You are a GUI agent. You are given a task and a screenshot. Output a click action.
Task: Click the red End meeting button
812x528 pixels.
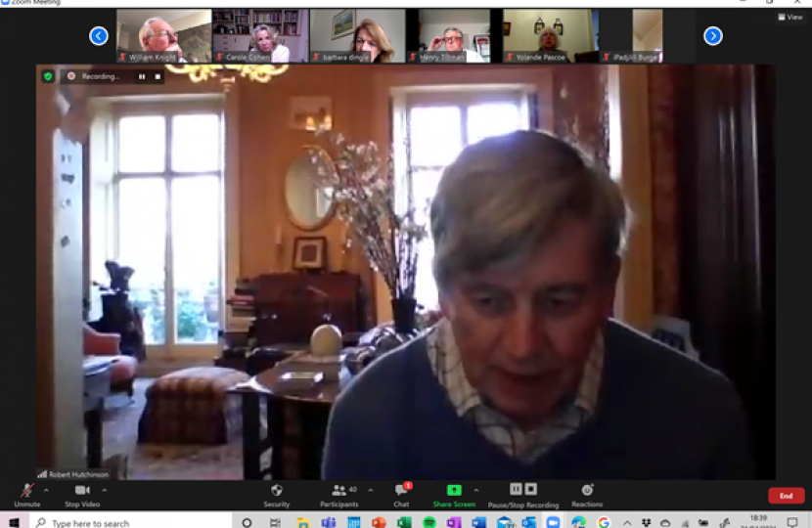pos(786,496)
